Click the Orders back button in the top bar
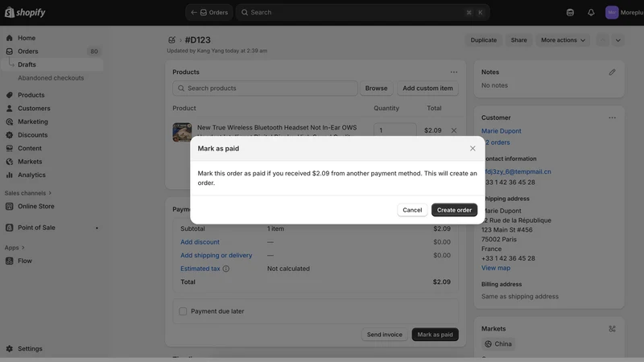The width and height of the screenshot is (644, 362). [x=209, y=12]
